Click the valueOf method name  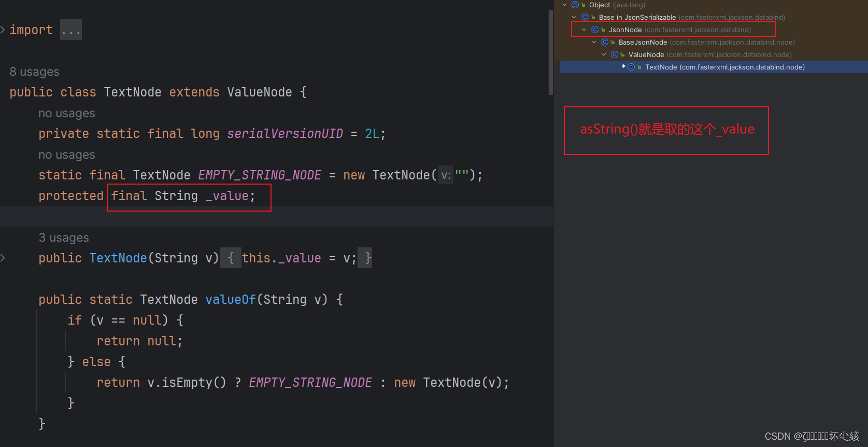click(231, 300)
